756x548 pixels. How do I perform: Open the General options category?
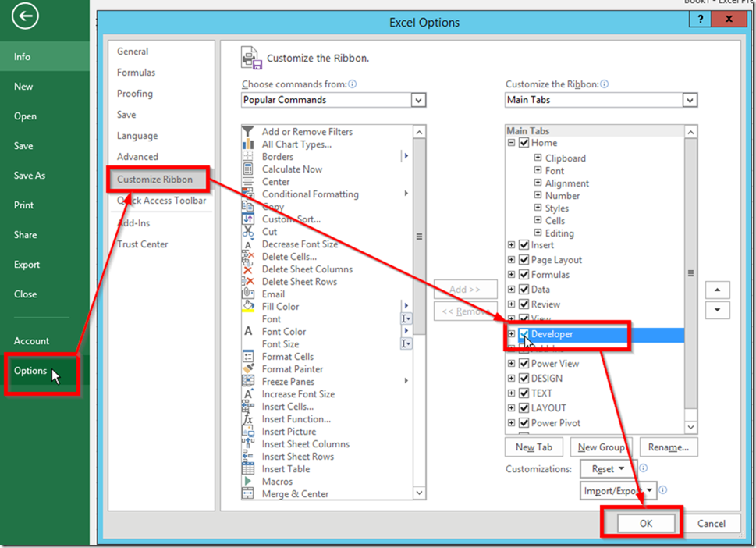point(133,52)
